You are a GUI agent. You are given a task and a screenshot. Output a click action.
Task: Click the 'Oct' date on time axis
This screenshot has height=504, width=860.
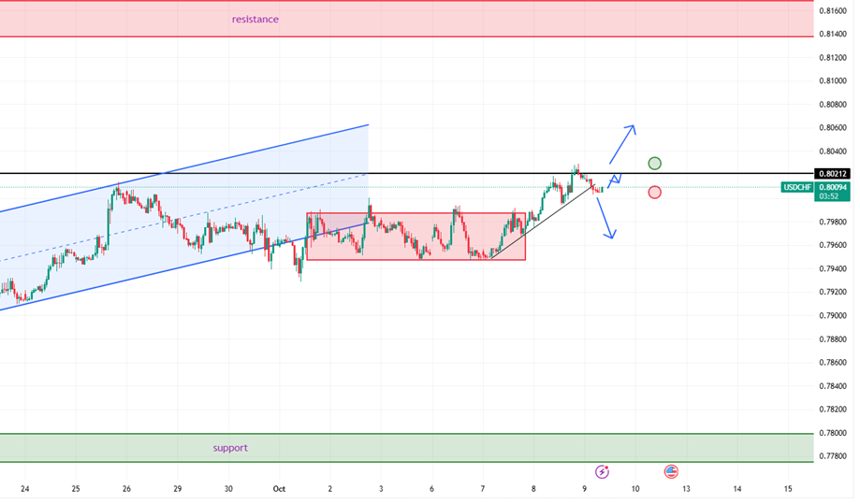[x=278, y=488]
